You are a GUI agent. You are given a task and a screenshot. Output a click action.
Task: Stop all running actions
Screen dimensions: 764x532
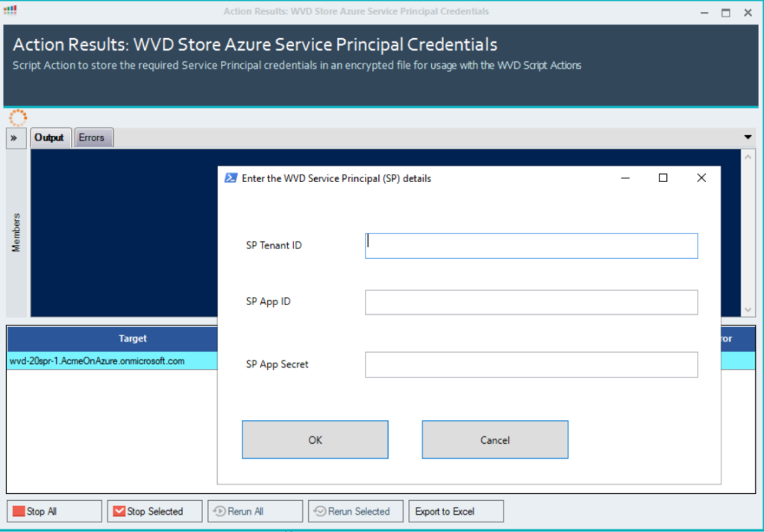(x=54, y=511)
